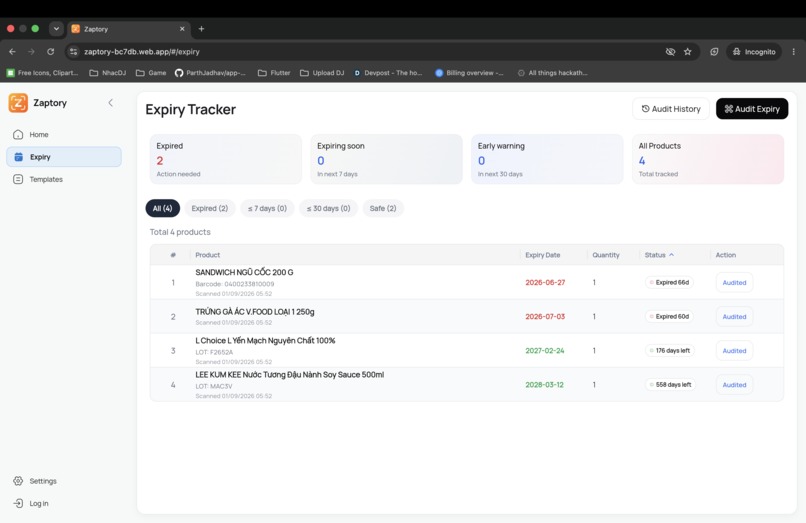Open the Home page from sidebar
Screen dimensions: 806x523
pos(64,135)
